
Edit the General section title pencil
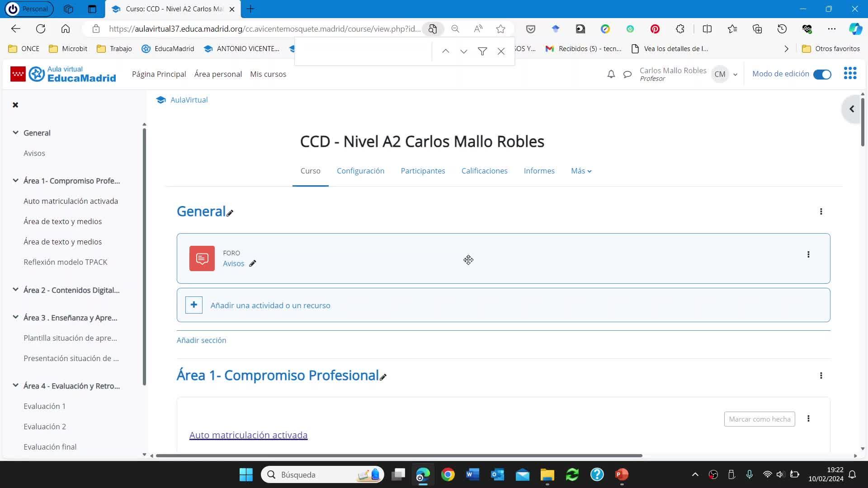230,213
